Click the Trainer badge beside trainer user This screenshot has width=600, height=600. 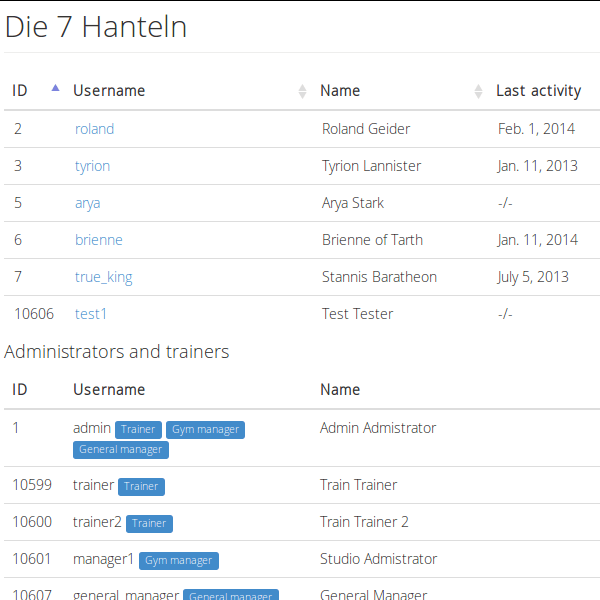[141, 486]
